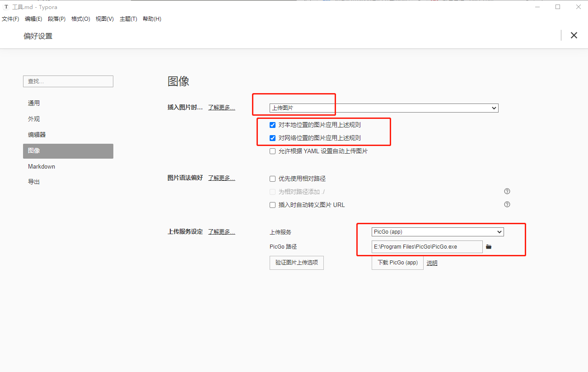
Task: Open the 主题 menu
Action: point(128,19)
